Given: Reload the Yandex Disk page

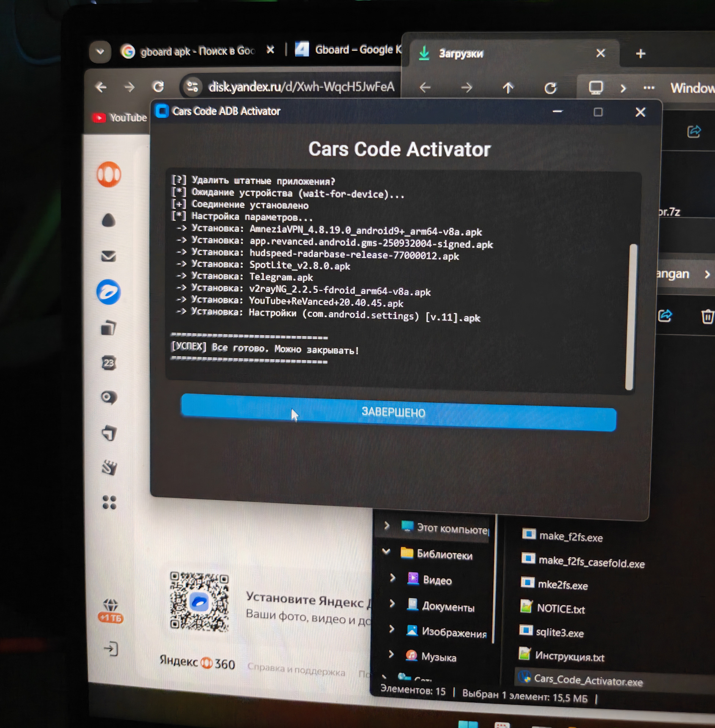Looking at the screenshot, I should pos(158,87).
